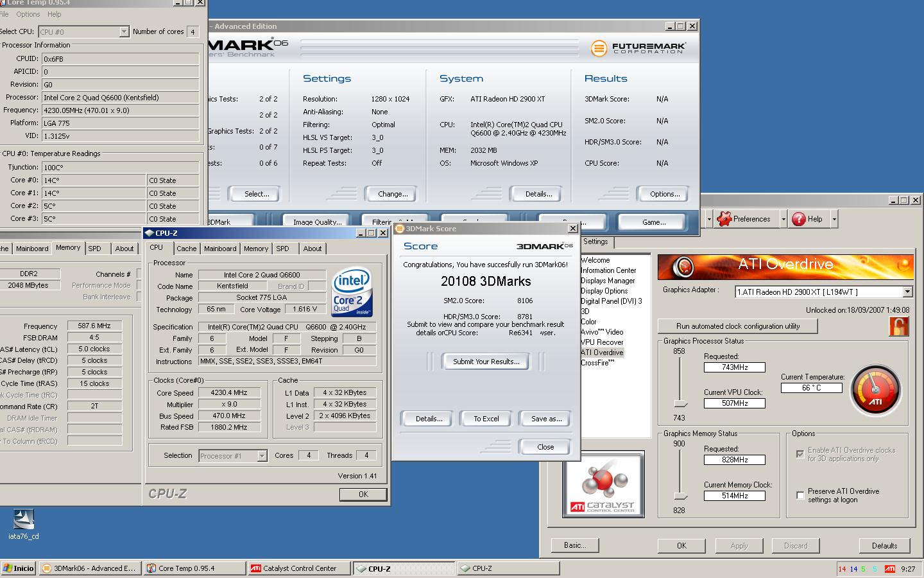Click the Graphics Memory clock slider handle
The image size is (924, 578).
click(680, 496)
